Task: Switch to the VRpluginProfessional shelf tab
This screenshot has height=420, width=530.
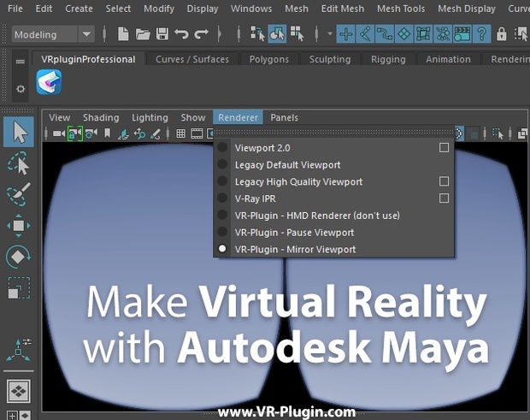Action: (x=88, y=59)
